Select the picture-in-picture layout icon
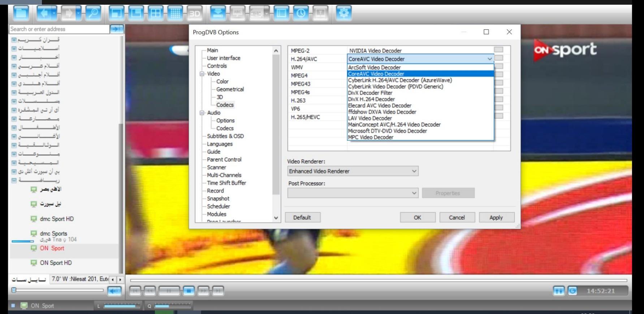This screenshot has height=314, width=644. (136, 13)
